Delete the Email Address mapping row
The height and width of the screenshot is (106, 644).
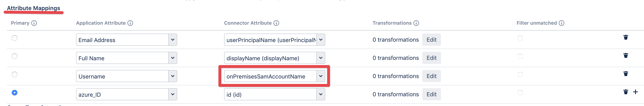(626, 37)
